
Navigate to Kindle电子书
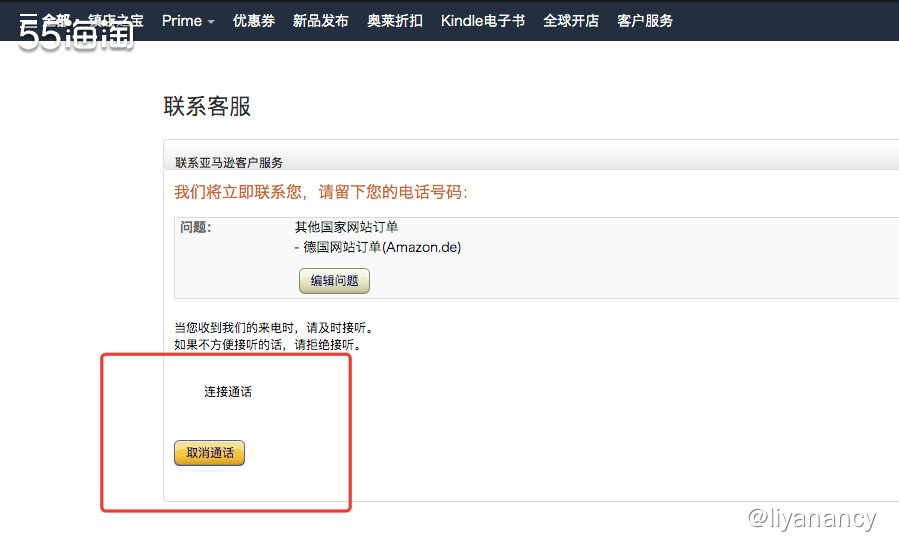coord(482,20)
